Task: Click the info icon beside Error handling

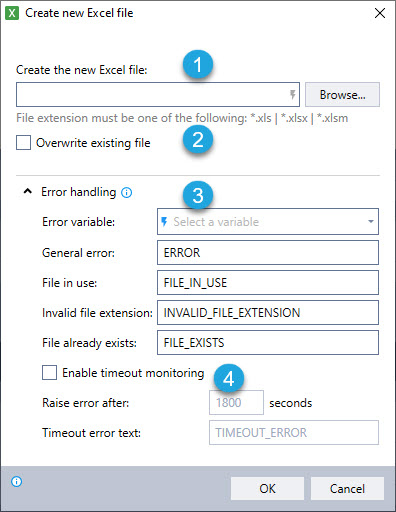Action: click(x=126, y=192)
